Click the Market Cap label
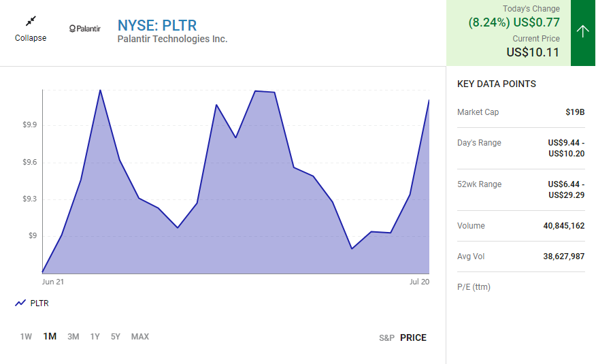 point(478,112)
